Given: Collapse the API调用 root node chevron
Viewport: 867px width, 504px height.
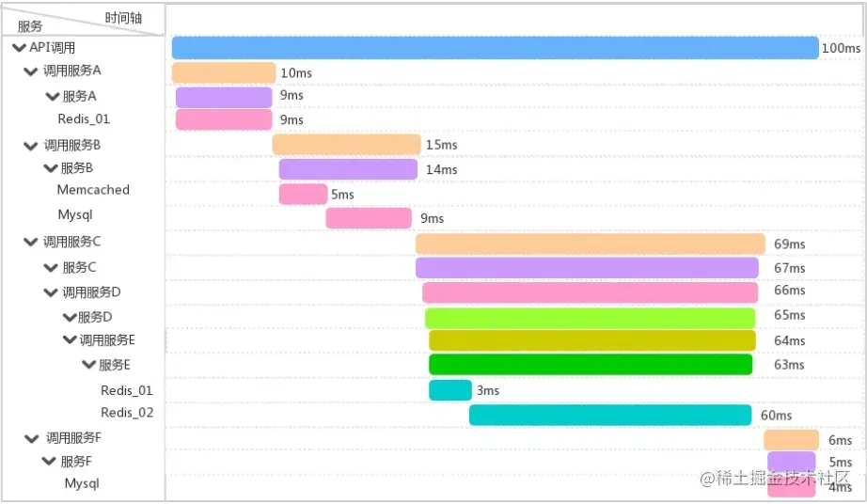Looking at the screenshot, I should [x=20, y=48].
